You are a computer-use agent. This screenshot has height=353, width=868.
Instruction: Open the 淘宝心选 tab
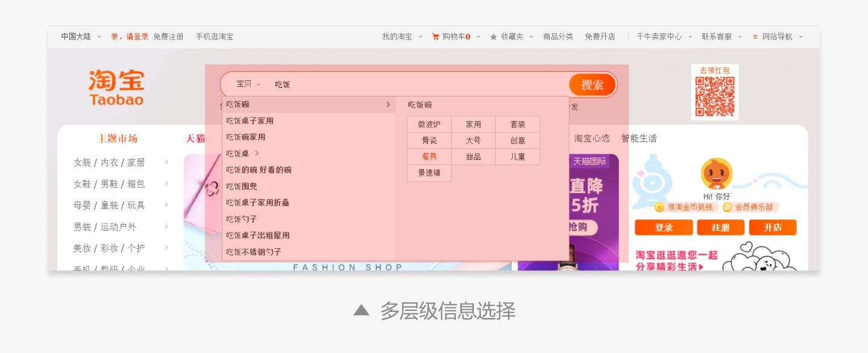(592, 139)
